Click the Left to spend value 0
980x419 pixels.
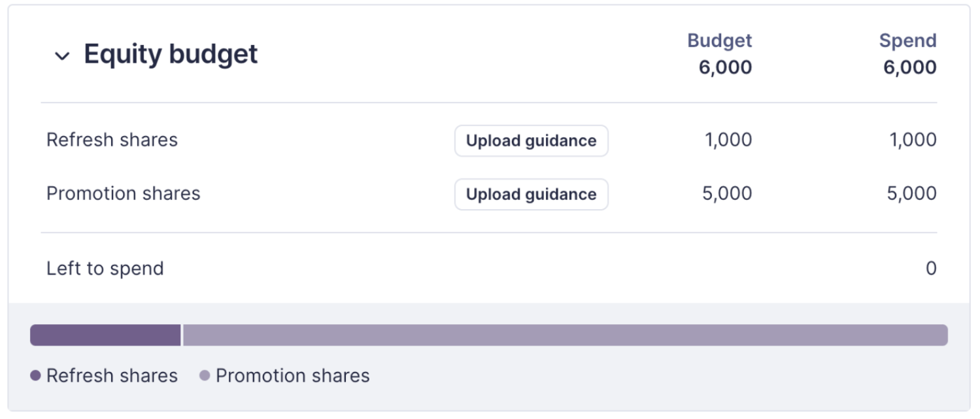point(931,269)
